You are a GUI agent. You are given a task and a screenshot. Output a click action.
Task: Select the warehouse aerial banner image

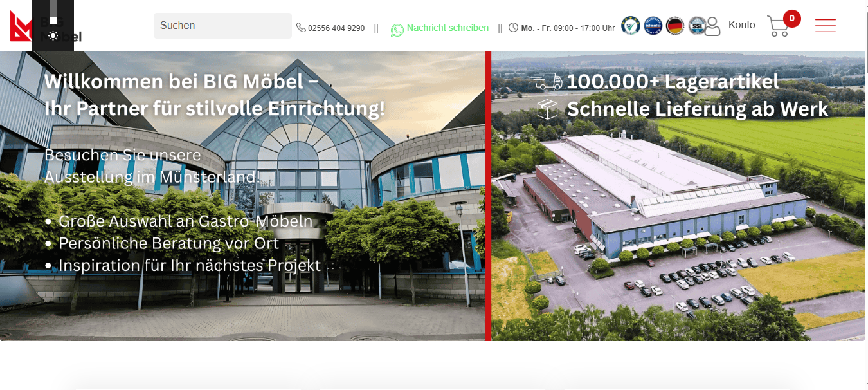click(678, 196)
